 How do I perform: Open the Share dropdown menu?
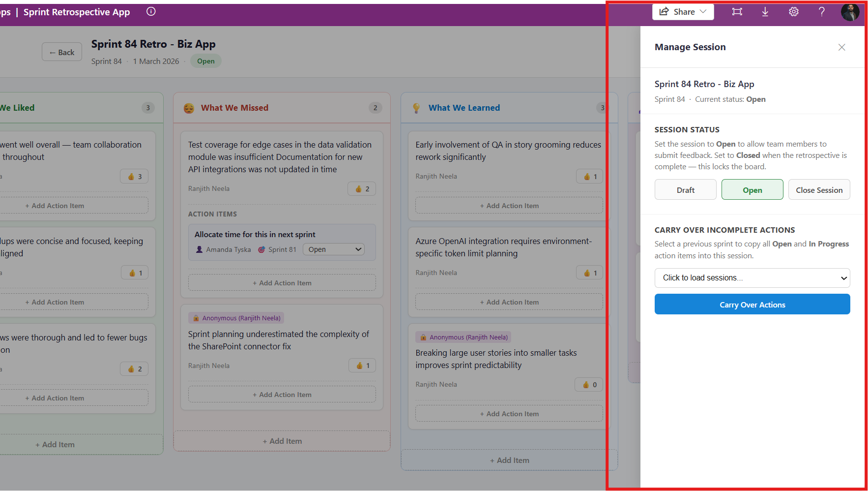(x=683, y=11)
